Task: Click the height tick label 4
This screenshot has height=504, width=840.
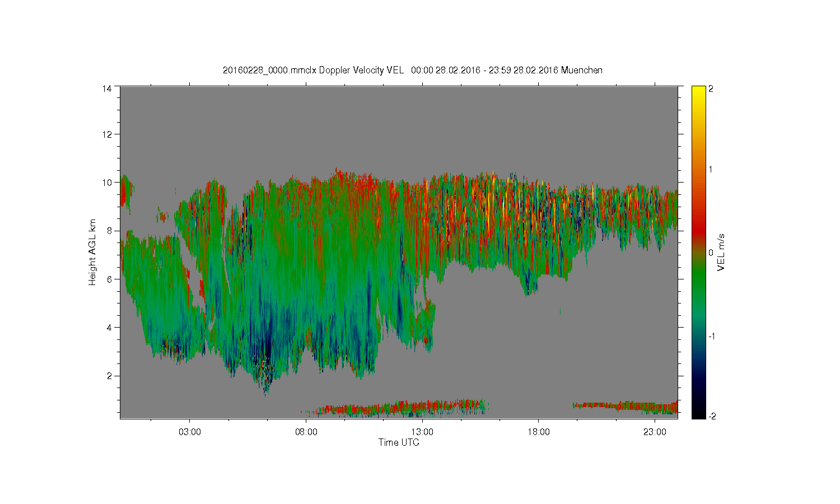Action: [x=109, y=327]
